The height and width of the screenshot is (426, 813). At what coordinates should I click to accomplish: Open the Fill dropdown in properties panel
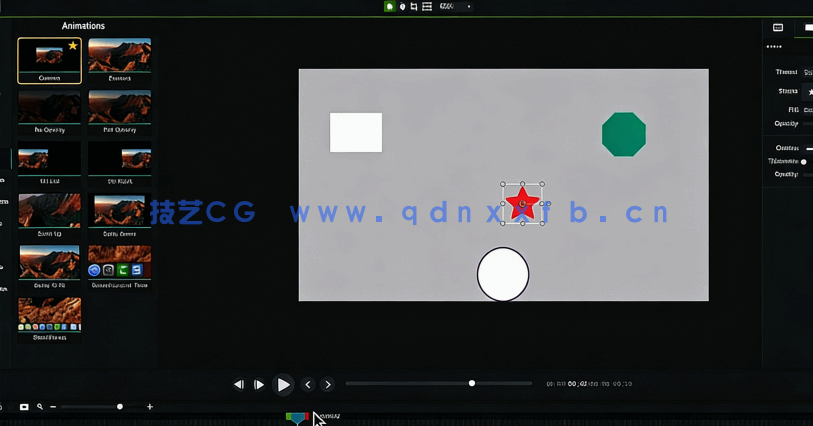pyautogui.click(x=808, y=110)
